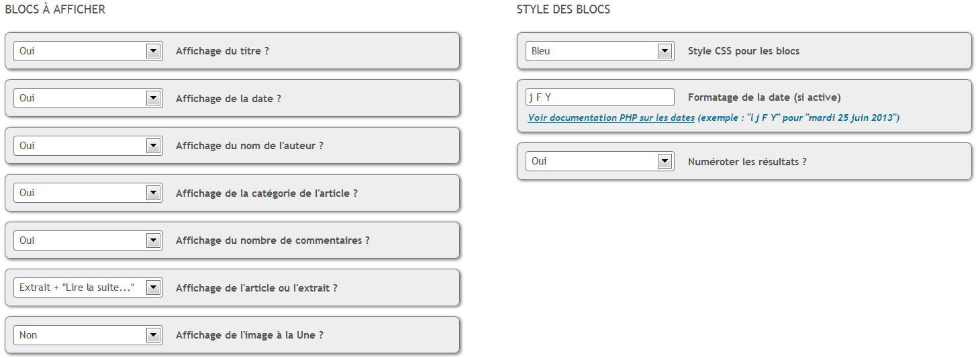Click the 'BLOCS À AFFICHER' section heading

coord(55,10)
